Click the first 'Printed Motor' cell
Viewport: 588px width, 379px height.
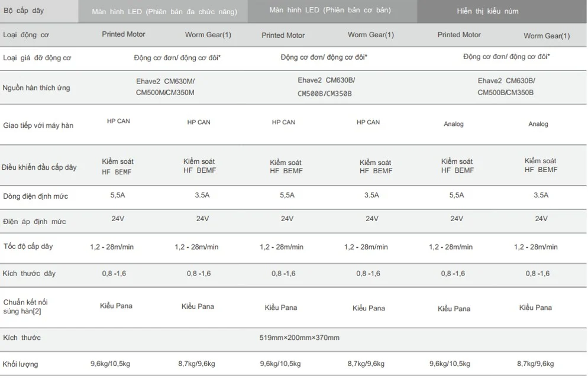pyautogui.click(x=124, y=34)
